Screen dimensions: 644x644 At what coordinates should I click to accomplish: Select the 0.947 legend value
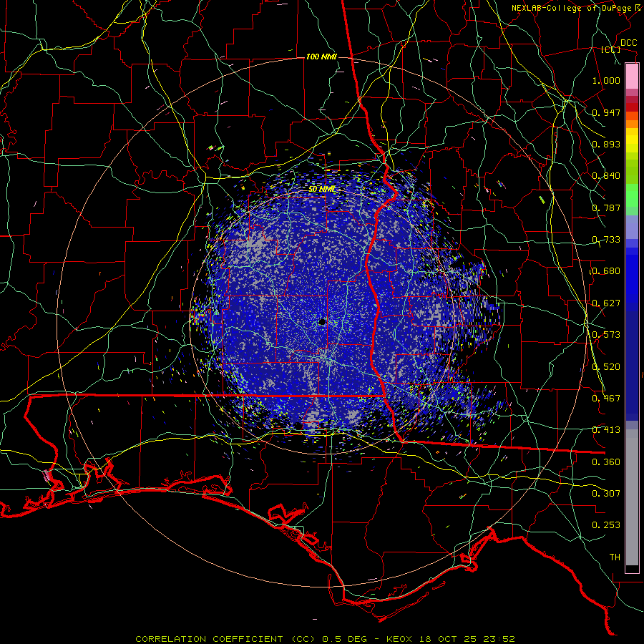click(606, 112)
